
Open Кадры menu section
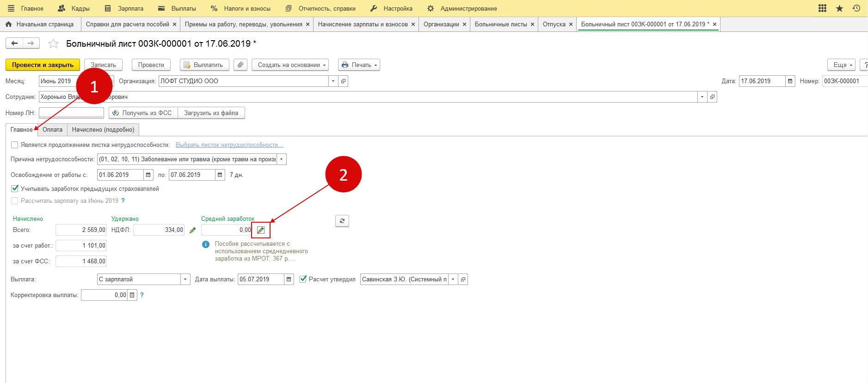click(x=74, y=8)
